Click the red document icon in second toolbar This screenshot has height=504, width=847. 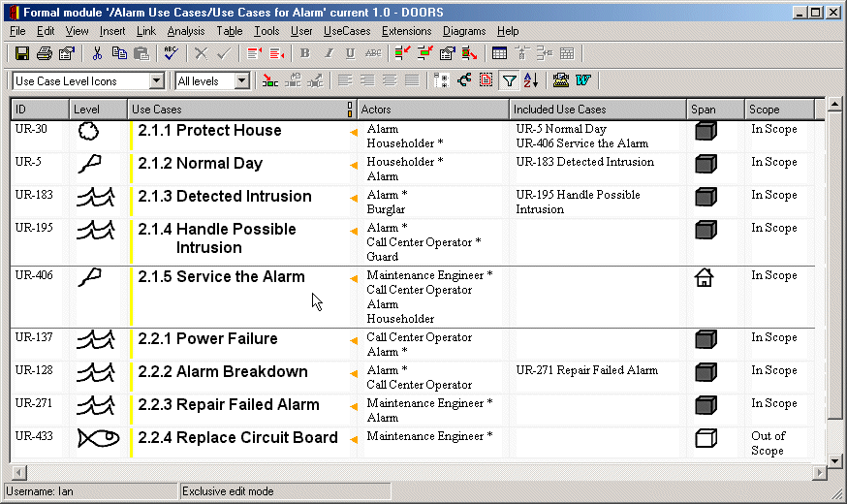click(x=486, y=81)
